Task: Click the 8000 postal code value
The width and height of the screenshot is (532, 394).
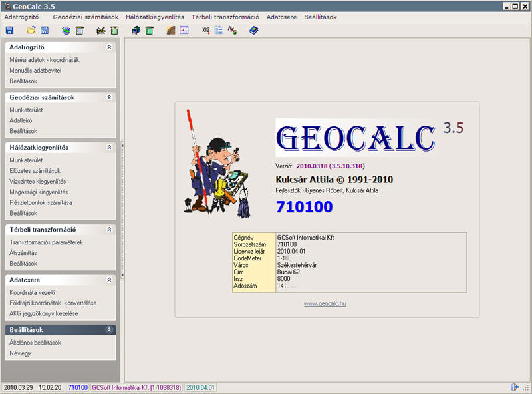Action: 284,278
